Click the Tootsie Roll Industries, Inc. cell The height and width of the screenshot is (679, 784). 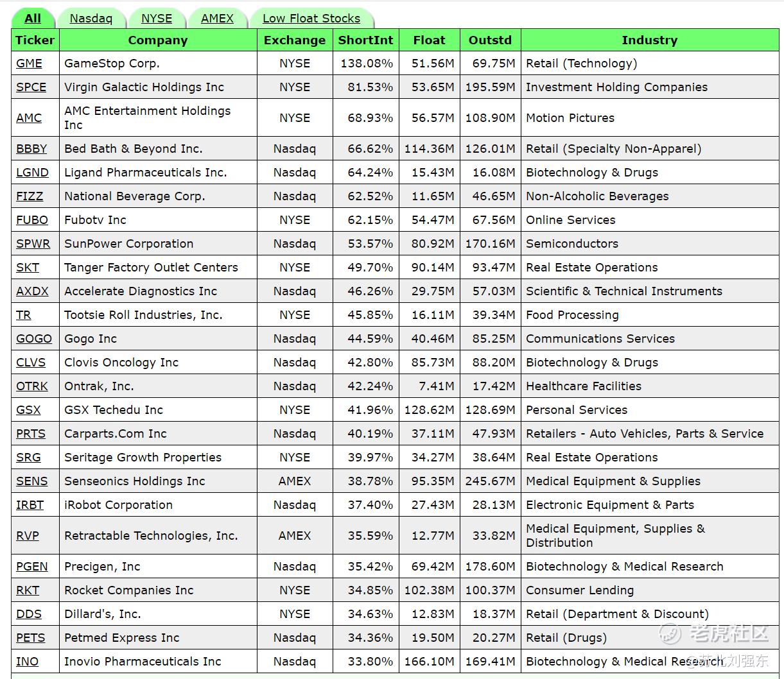pos(158,315)
